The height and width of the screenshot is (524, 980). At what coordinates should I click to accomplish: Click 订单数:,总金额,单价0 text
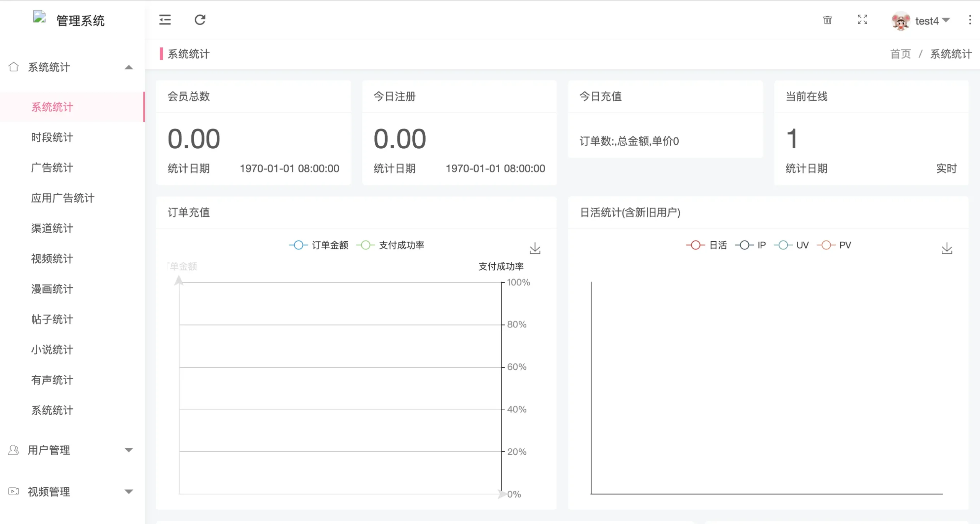tap(629, 141)
